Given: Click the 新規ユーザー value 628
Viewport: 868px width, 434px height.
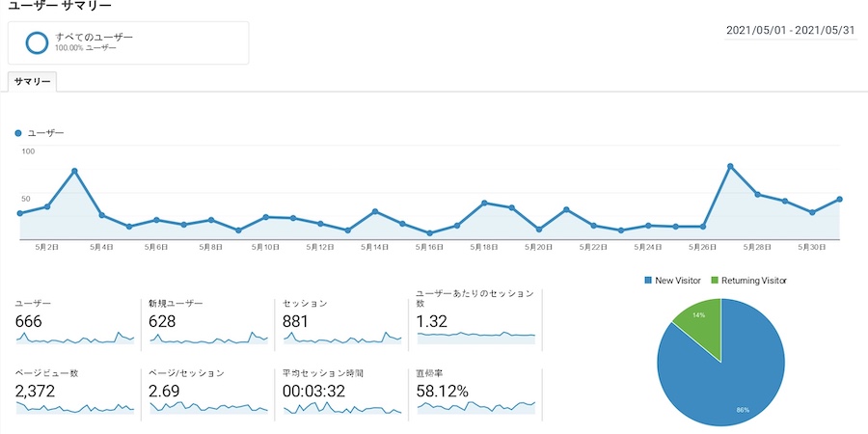Looking at the screenshot, I should pyautogui.click(x=162, y=321).
